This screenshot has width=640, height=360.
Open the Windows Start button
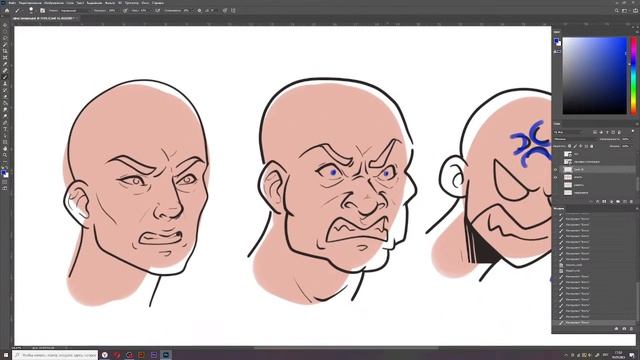point(6,355)
